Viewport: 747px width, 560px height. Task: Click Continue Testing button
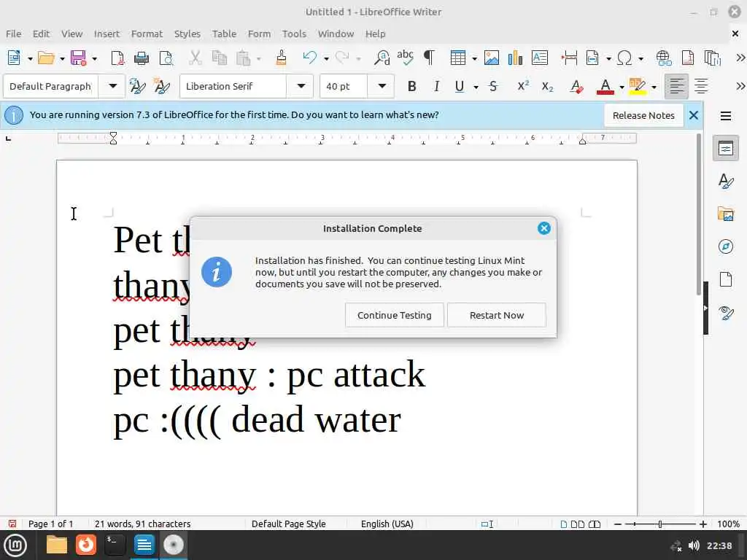pos(395,315)
